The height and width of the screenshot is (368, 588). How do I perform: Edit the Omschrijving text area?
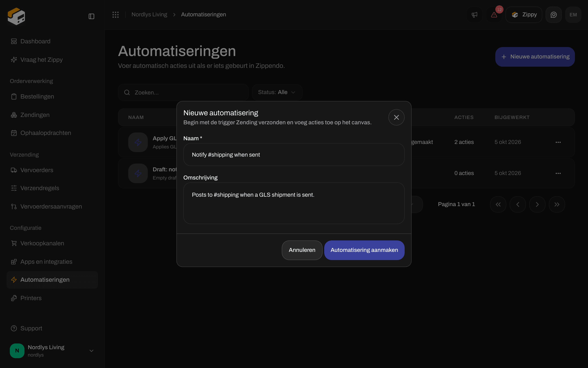[294, 203]
